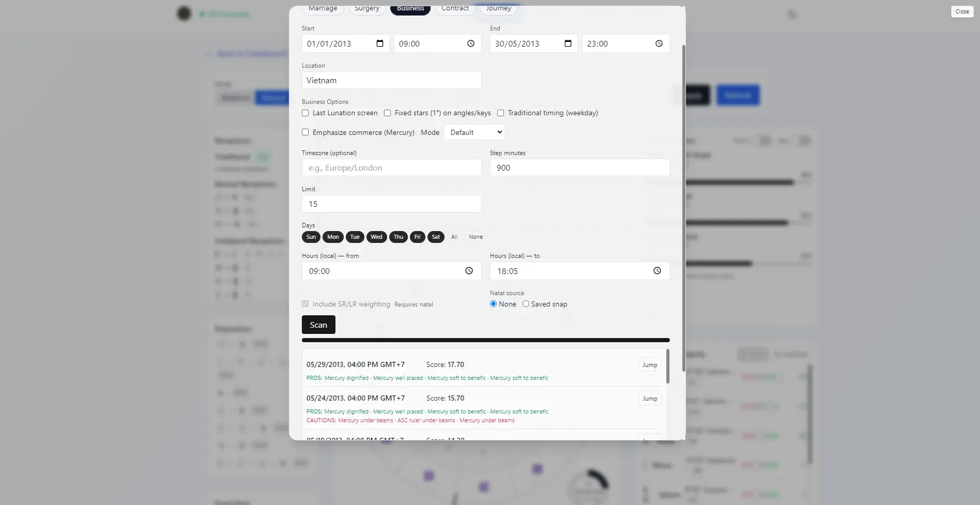Toggle the Tue day chip
This screenshot has height=505, width=980.
click(x=355, y=237)
